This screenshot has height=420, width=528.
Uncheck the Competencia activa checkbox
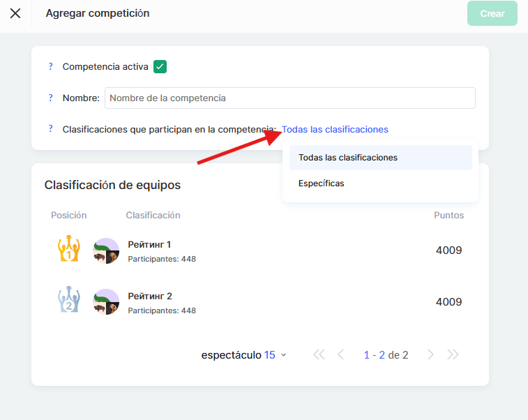click(x=160, y=67)
